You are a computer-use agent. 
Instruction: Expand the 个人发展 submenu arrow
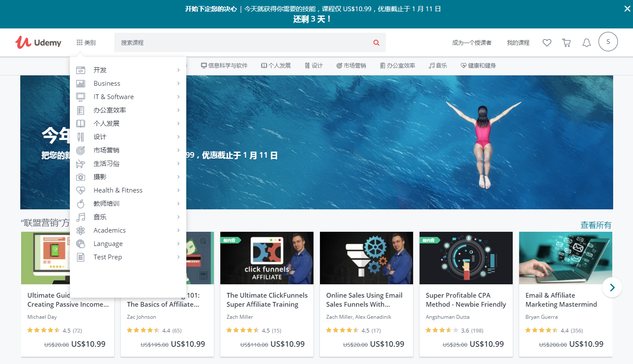(x=178, y=124)
